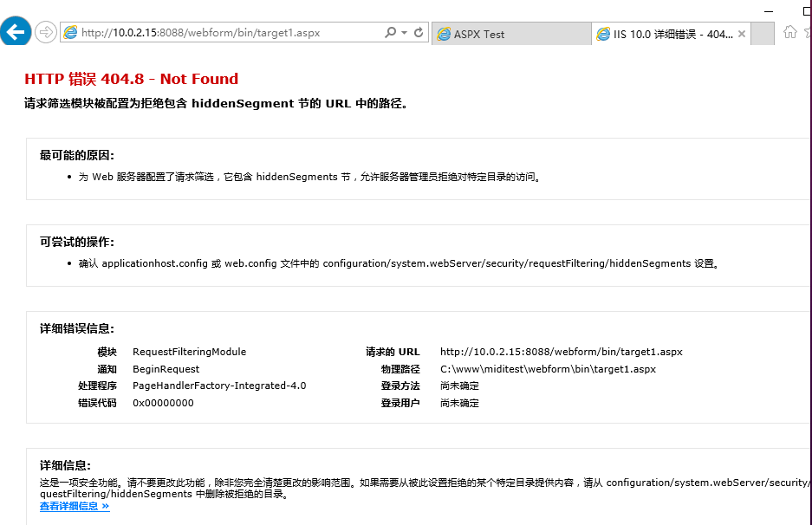
Task: Click the HTTP 错误 404.8 heading
Action: tap(131, 79)
